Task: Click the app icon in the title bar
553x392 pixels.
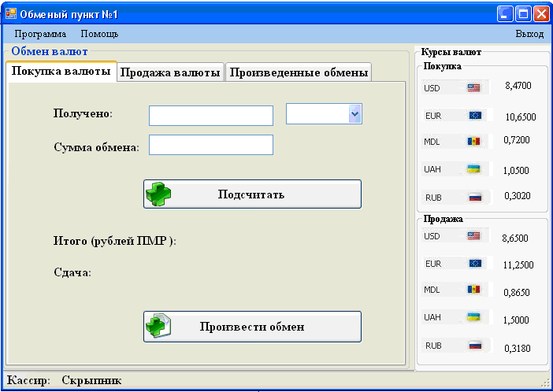Action: (x=11, y=14)
